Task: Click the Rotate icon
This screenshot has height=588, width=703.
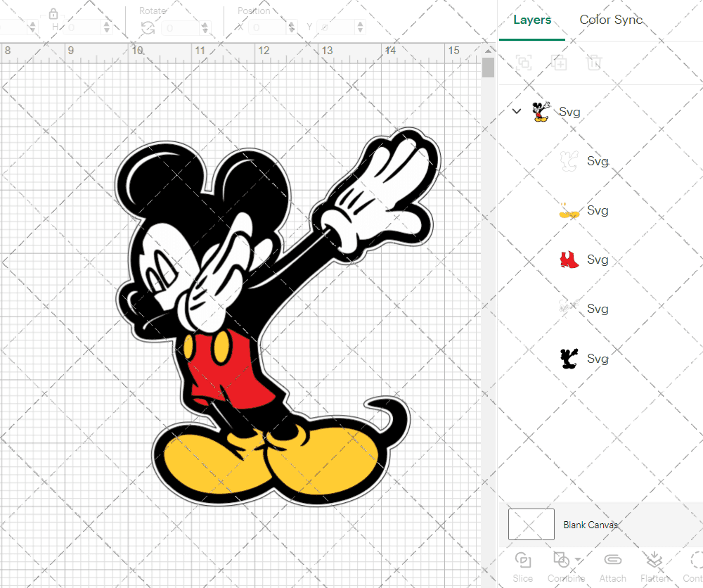Action: [x=148, y=28]
